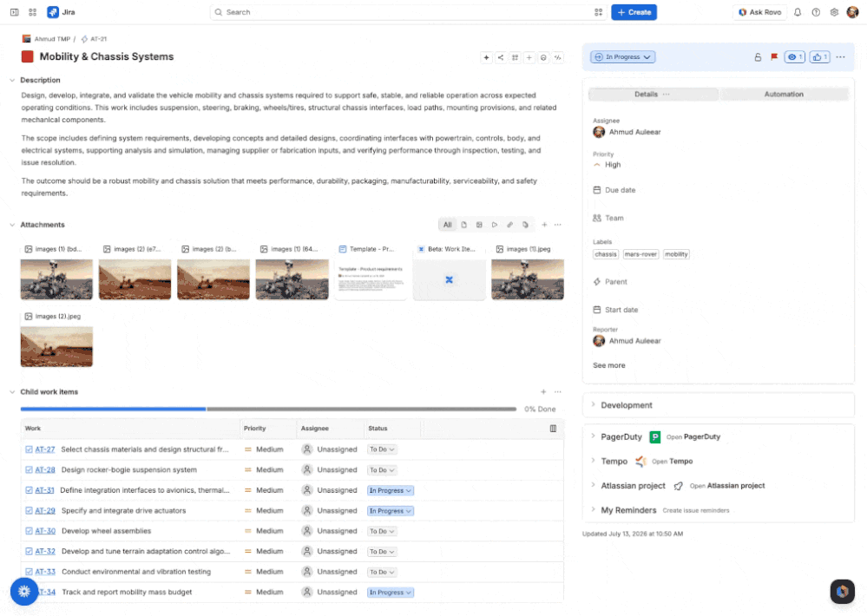
Task: Click the red flag icon
Action: [x=774, y=57]
